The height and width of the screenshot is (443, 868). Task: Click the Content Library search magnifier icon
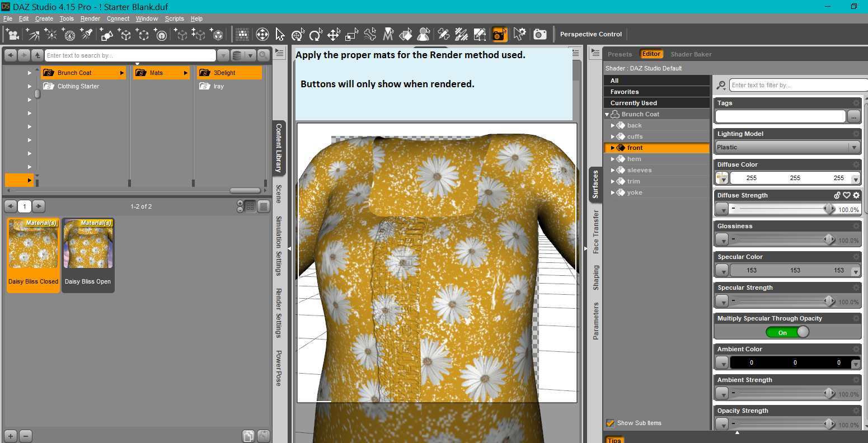coord(263,55)
